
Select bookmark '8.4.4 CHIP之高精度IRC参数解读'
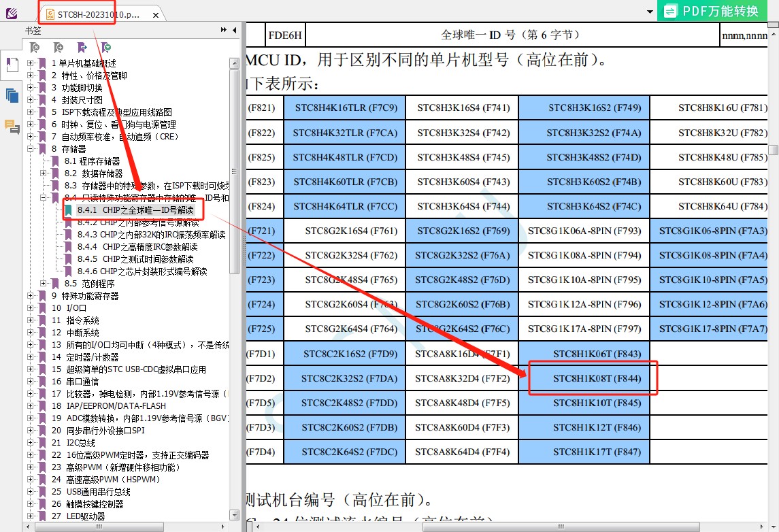137,247
